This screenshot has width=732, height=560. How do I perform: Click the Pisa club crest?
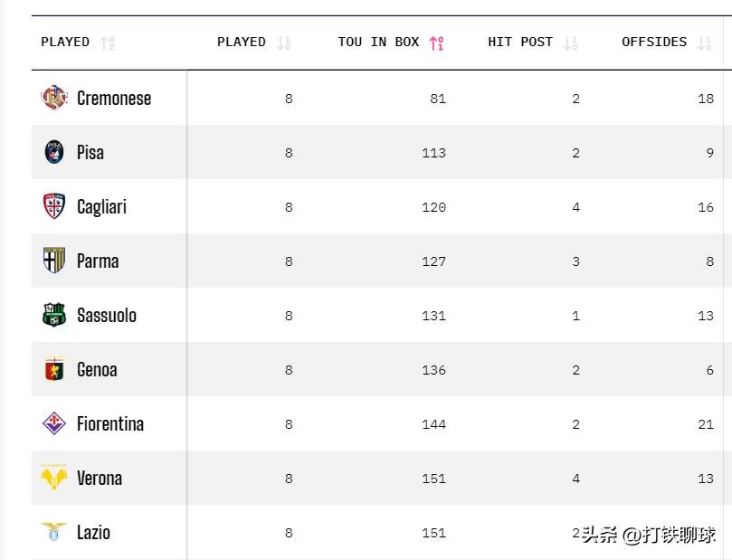point(54,152)
